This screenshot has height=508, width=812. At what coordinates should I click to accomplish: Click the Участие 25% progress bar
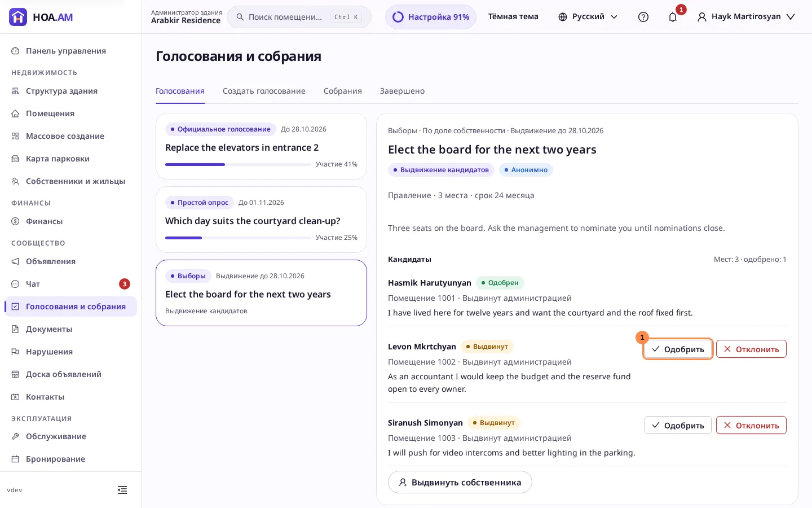click(238, 238)
